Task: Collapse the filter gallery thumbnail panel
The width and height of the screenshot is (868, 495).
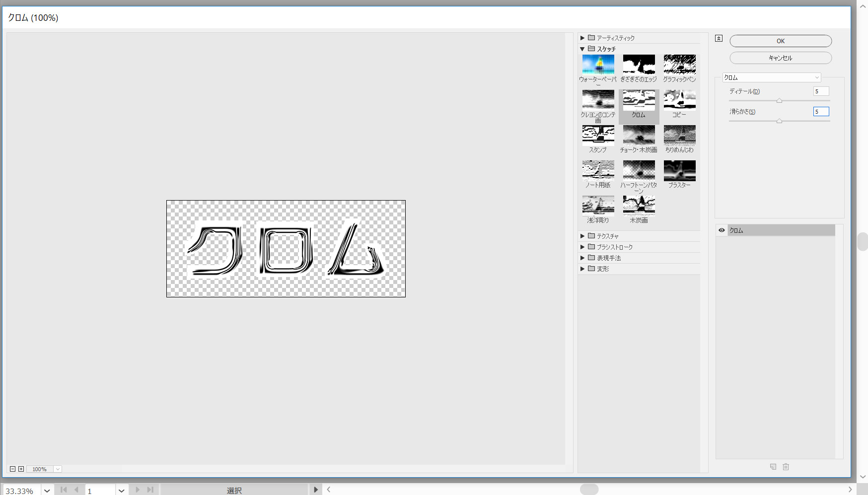Action: pos(719,38)
